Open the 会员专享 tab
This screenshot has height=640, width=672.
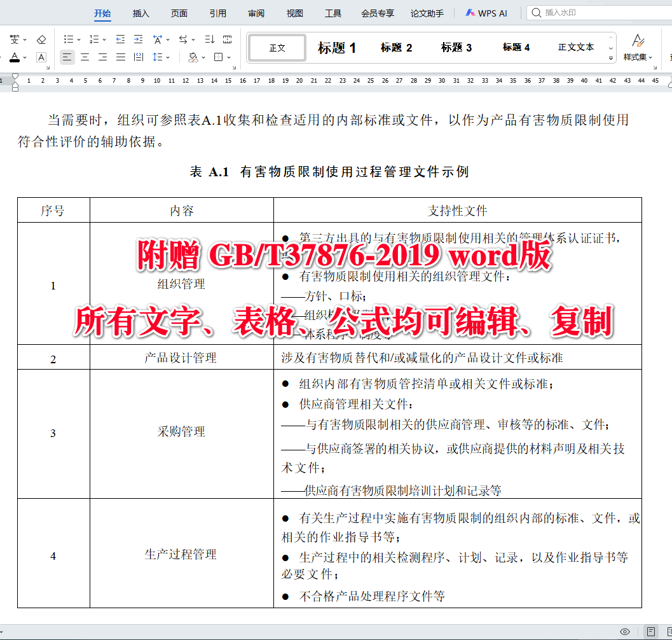tap(378, 13)
